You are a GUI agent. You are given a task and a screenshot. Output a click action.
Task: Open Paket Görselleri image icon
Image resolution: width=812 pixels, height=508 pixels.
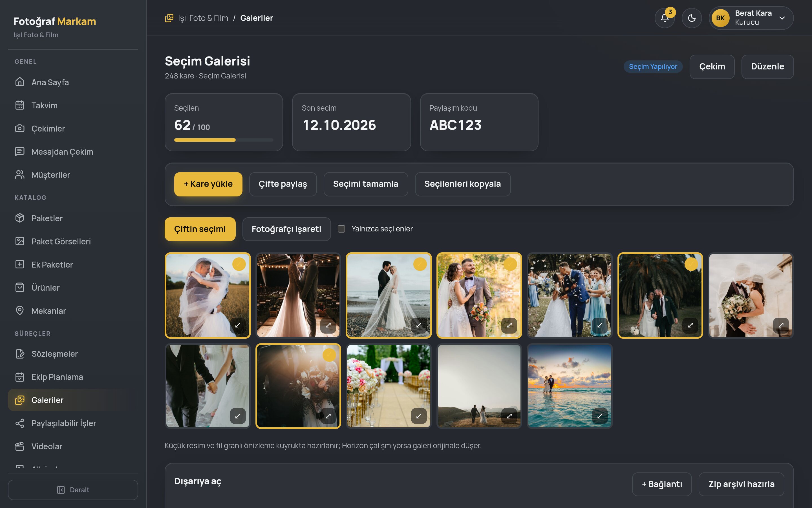pos(20,241)
